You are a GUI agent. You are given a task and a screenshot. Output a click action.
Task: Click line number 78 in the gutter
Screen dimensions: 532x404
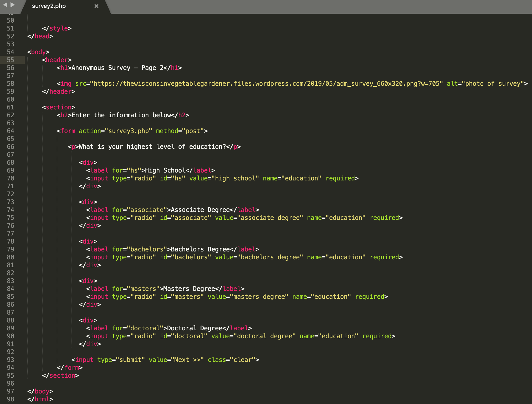(x=11, y=241)
